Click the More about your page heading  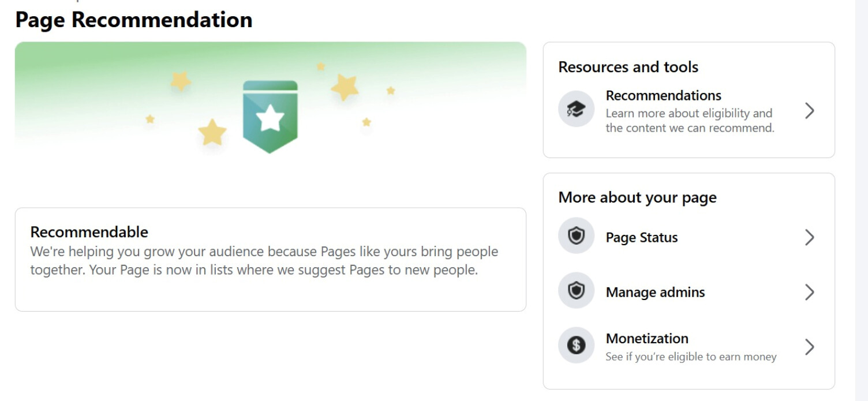(637, 197)
